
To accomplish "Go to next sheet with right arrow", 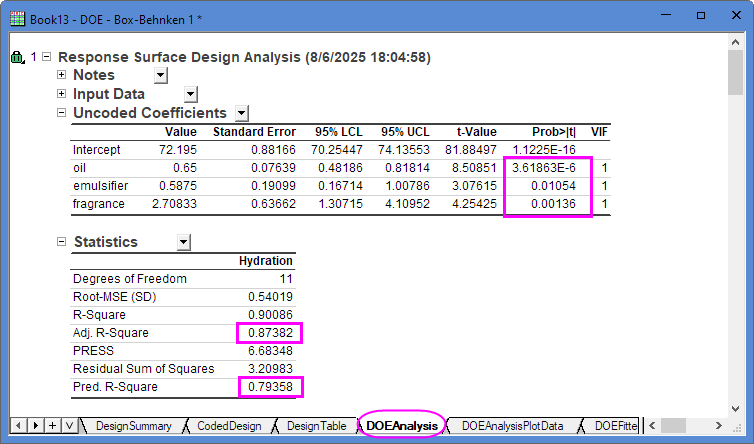I will [x=36, y=426].
